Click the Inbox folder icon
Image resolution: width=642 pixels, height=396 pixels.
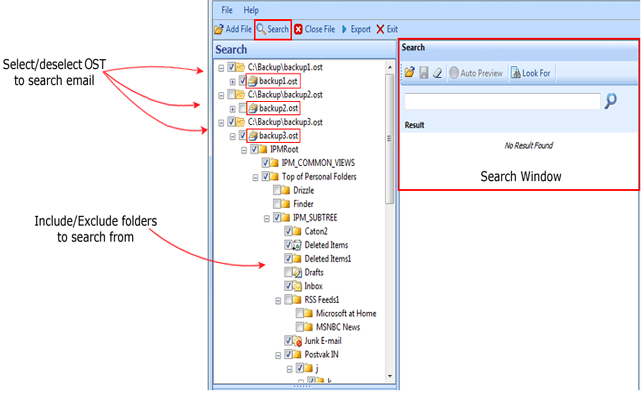[x=297, y=286]
